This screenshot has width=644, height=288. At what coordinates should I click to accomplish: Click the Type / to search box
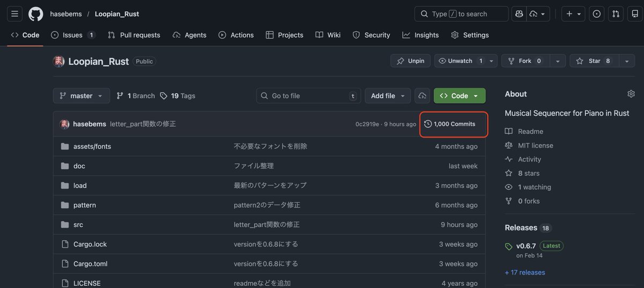[x=462, y=14]
